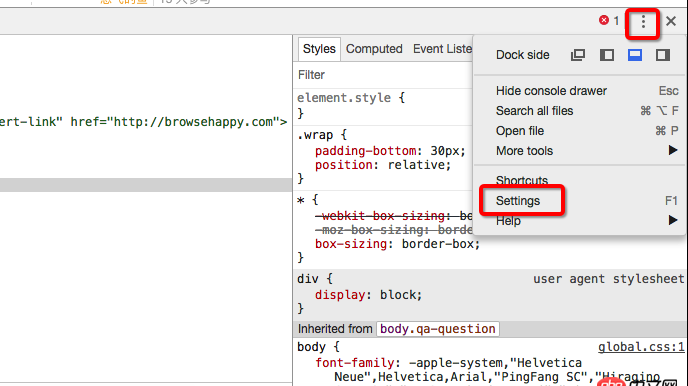Select Open file menu entry
The width and height of the screenshot is (688, 386).
tap(520, 131)
